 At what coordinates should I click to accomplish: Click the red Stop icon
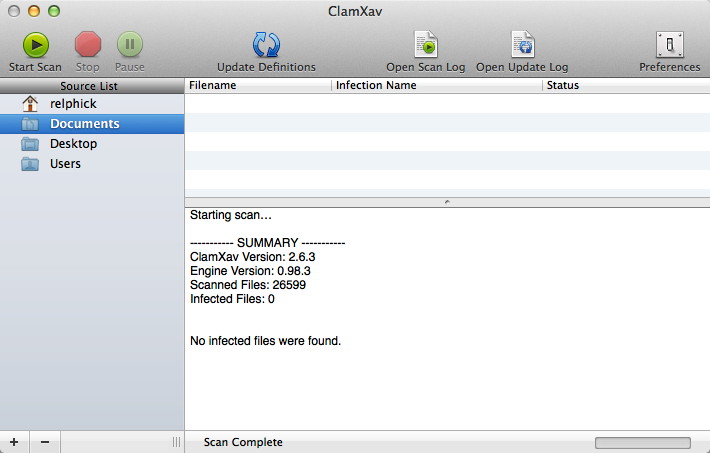click(x=87, y=44)
